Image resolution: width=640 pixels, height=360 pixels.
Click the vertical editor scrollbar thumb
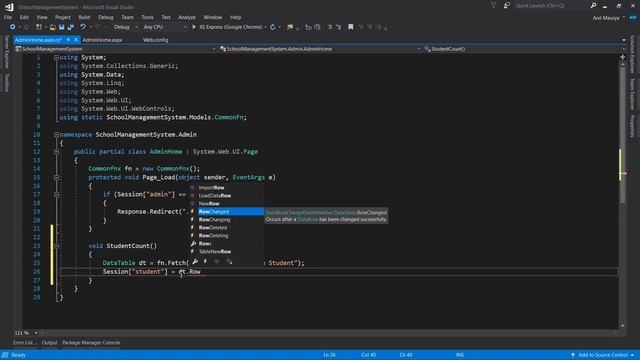pyautogui.click(x=622, y=135)
